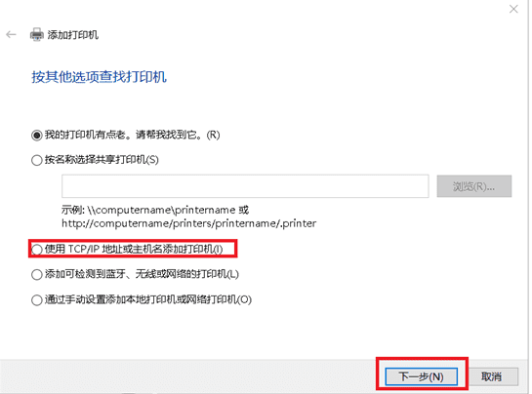Select the Bluetooth, wireless or network printer option
The image size is (532, 394).
click(x=37, y=275)
